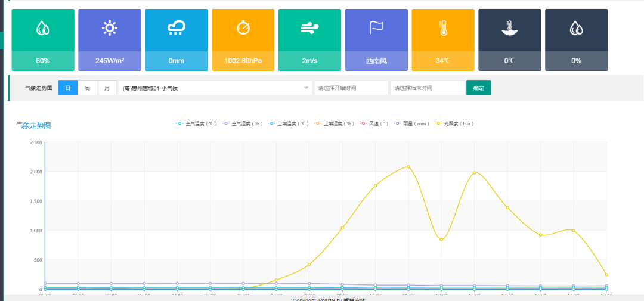Click the highest peak point on the yellow illuminance line
The height and width of the screenshot is (301, 644).
click(408, 166)
